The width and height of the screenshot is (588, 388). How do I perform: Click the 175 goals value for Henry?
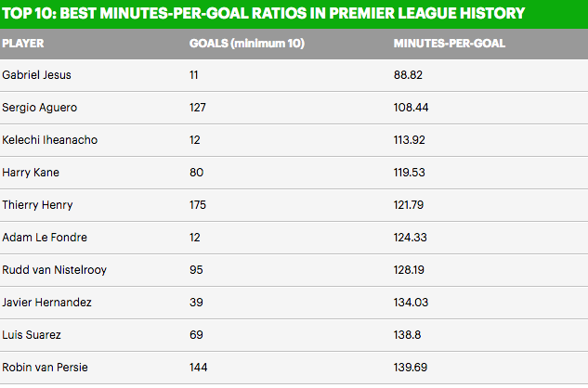click(198, 204)
